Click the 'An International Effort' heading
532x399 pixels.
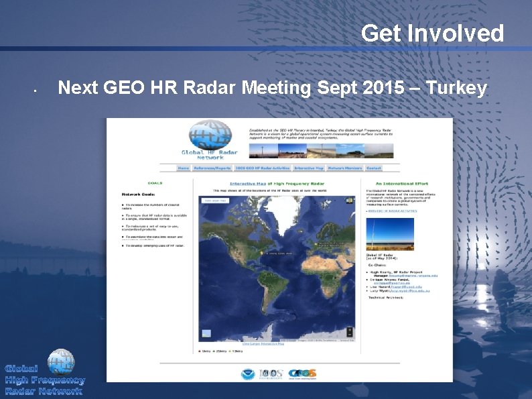pyautogui.click(x=402, y=184)
